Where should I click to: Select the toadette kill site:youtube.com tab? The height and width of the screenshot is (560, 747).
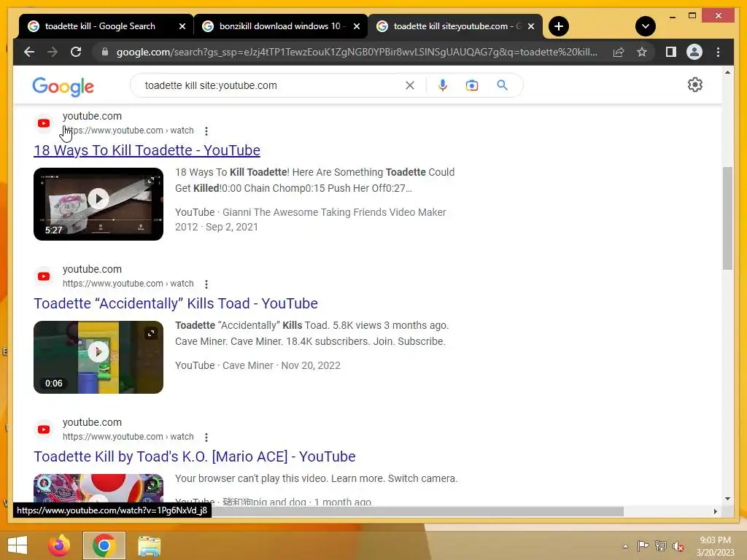click(x=451, y=26)
